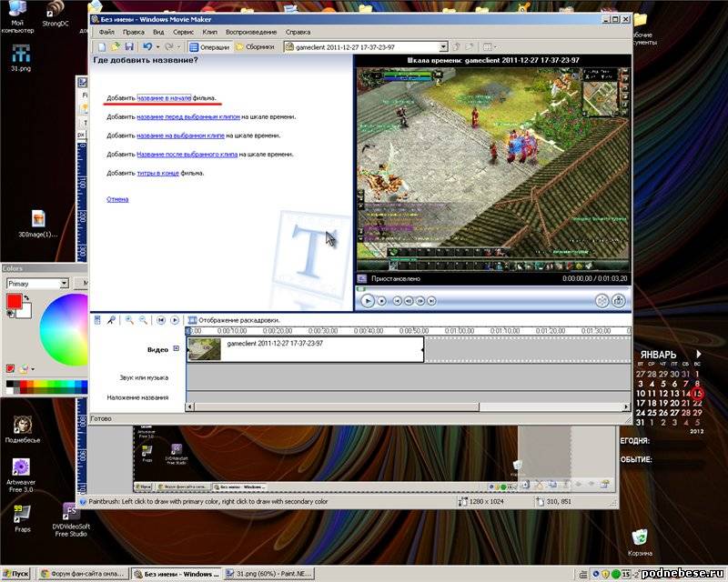Click the 'титры в конце' link

[x=157, y=173]
